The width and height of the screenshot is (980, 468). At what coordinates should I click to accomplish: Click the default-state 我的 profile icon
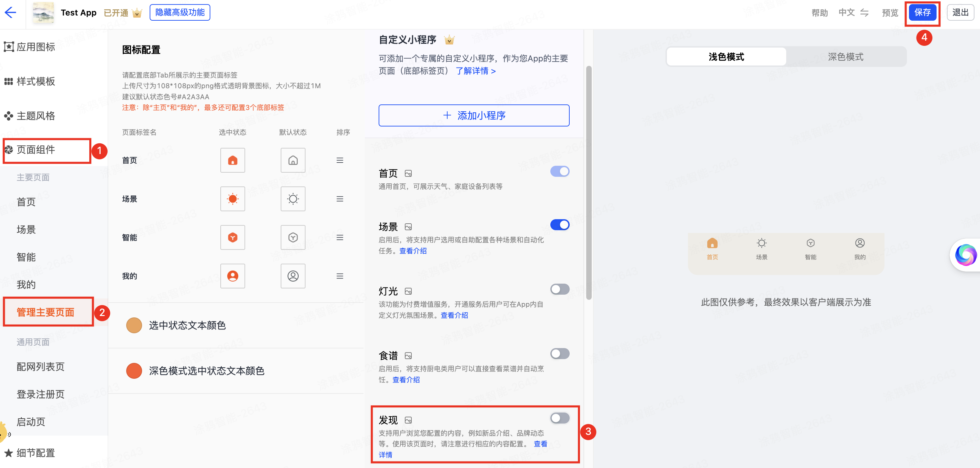293,276
